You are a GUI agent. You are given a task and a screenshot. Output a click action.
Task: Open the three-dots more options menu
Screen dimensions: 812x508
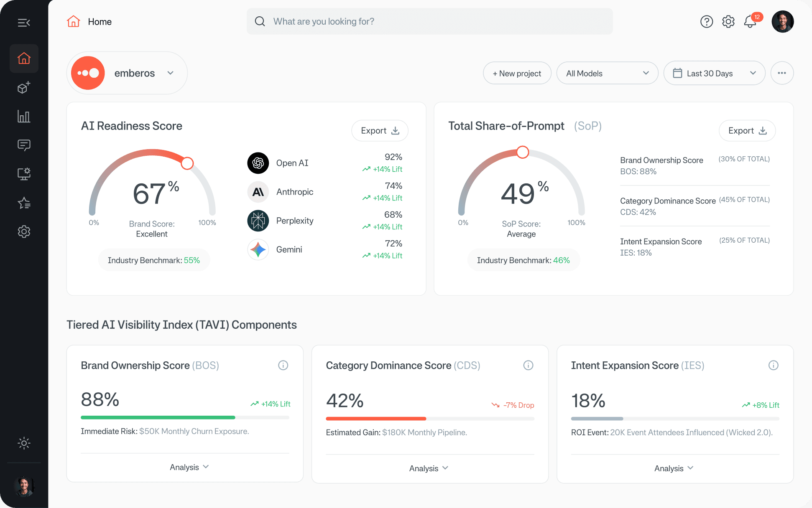click(x=781, y=73)
